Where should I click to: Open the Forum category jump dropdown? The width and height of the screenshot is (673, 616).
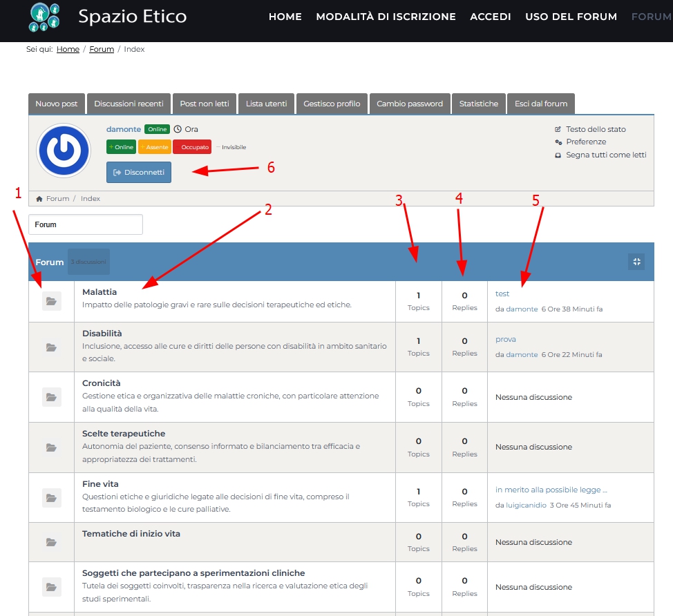coord(86,224)
